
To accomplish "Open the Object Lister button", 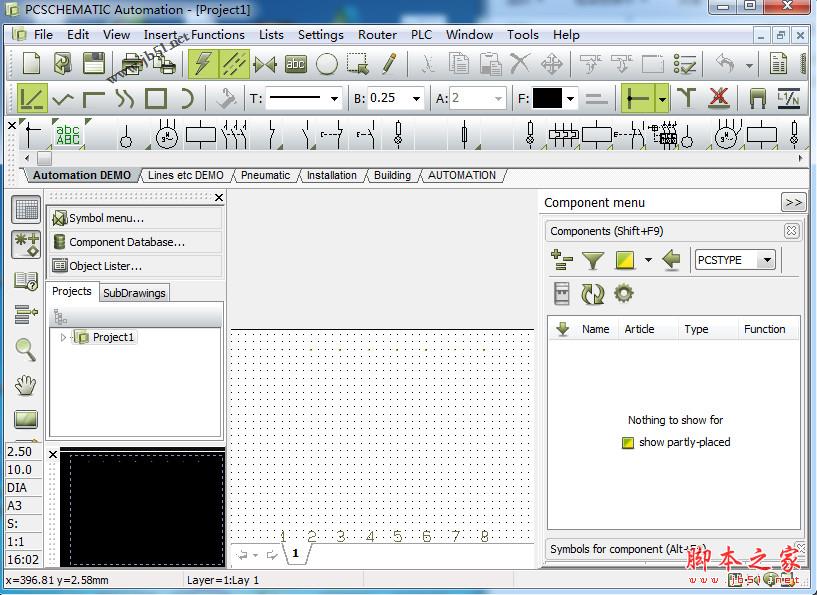I will click(135, 266).
